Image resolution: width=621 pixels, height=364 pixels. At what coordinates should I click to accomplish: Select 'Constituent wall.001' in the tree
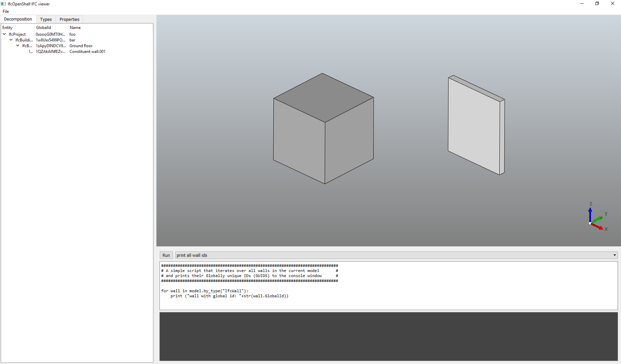[87, 51]
